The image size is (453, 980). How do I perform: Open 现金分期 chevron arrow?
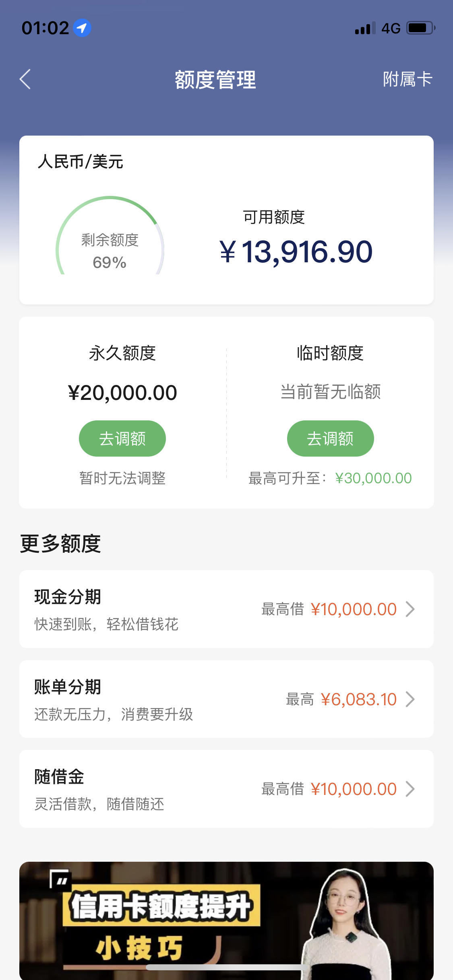click(410, 609)
